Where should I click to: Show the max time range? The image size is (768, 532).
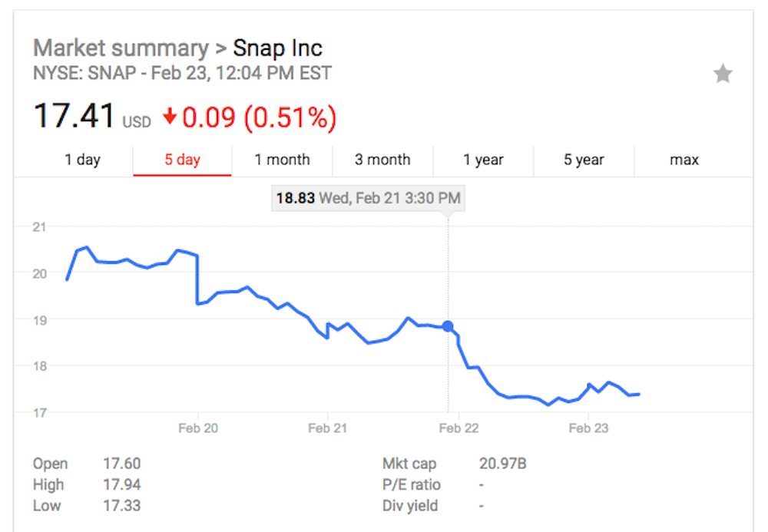coord(684,160)
